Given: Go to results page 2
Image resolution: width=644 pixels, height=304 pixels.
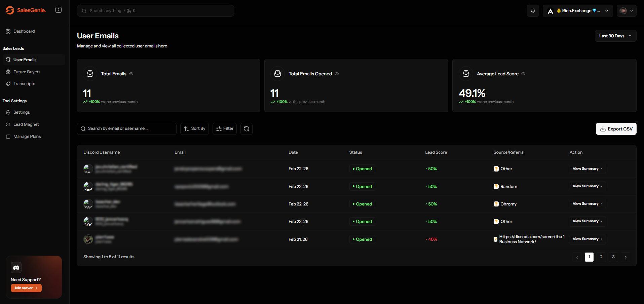Looking at the screenshot, I should pyautogui.click(x=601, y=257).
